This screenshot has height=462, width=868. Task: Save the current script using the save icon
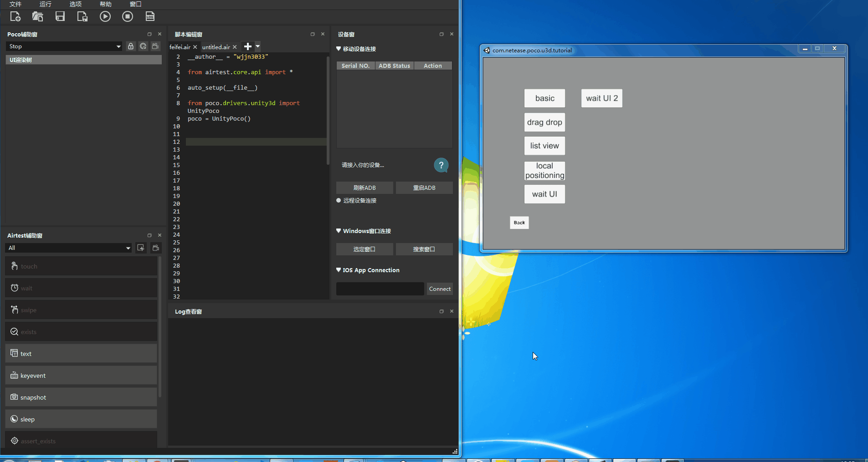(x=60, y=16)
